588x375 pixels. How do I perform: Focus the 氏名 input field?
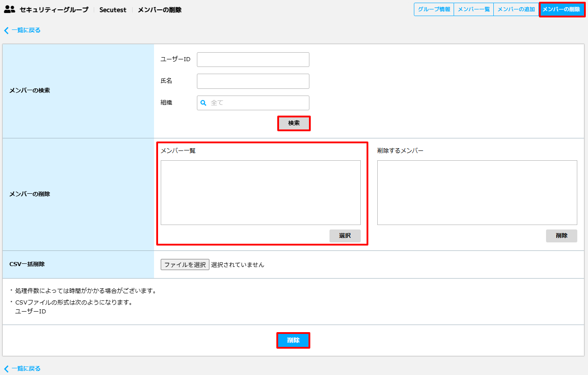(253, 81)
